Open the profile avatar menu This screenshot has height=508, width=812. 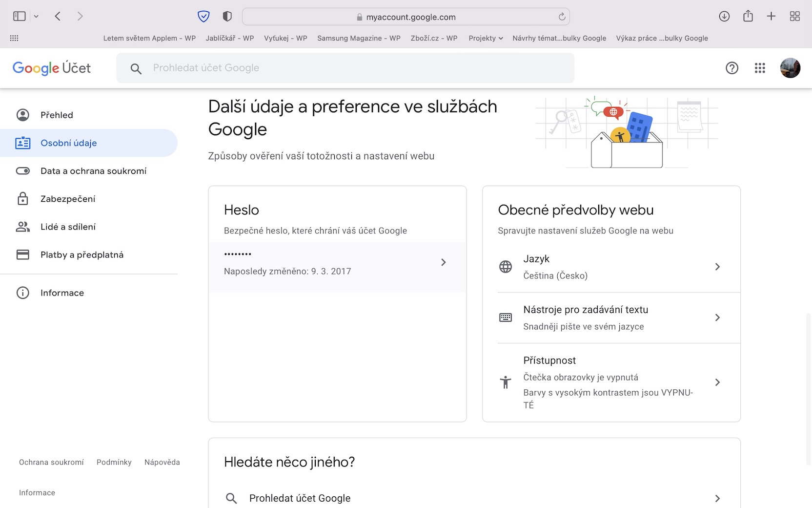[x=790, y=68]
